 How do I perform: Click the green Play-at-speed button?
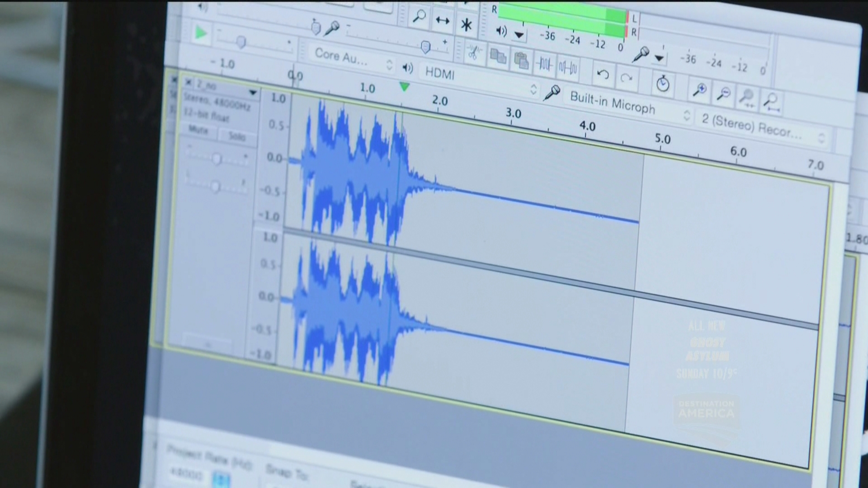tap(200, 33)
